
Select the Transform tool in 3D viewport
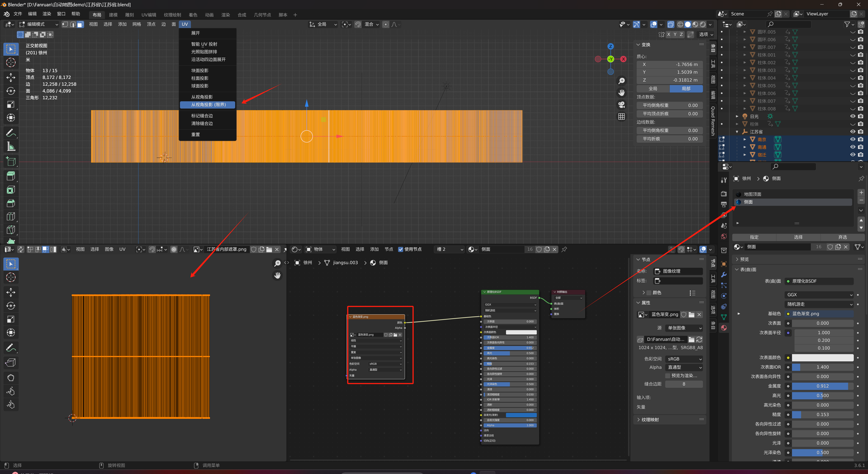click(x=11, y=118)
